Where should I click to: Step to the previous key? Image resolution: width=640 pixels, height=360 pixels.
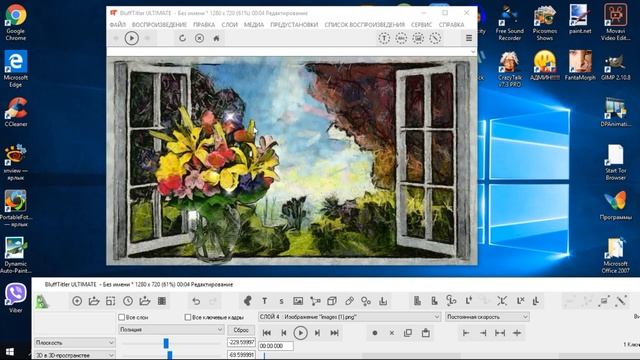point(284,333)
